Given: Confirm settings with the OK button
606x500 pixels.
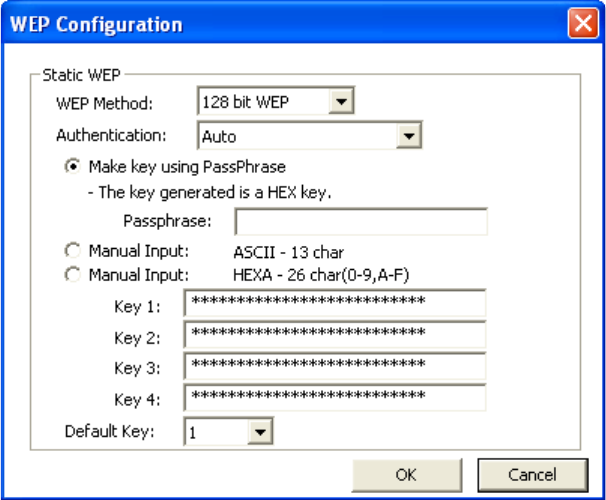Looking at the screenshot, I should [x=407, y=475].
